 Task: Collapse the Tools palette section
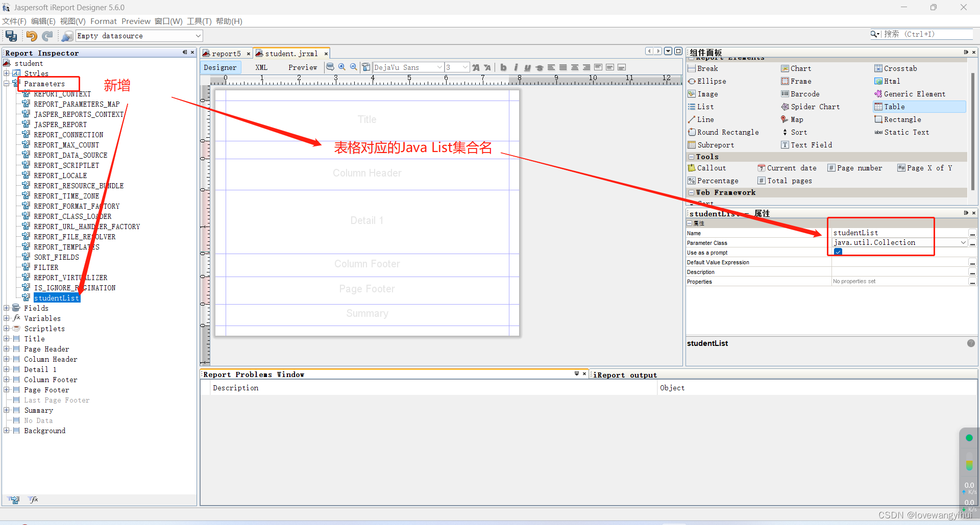(691, 157)
